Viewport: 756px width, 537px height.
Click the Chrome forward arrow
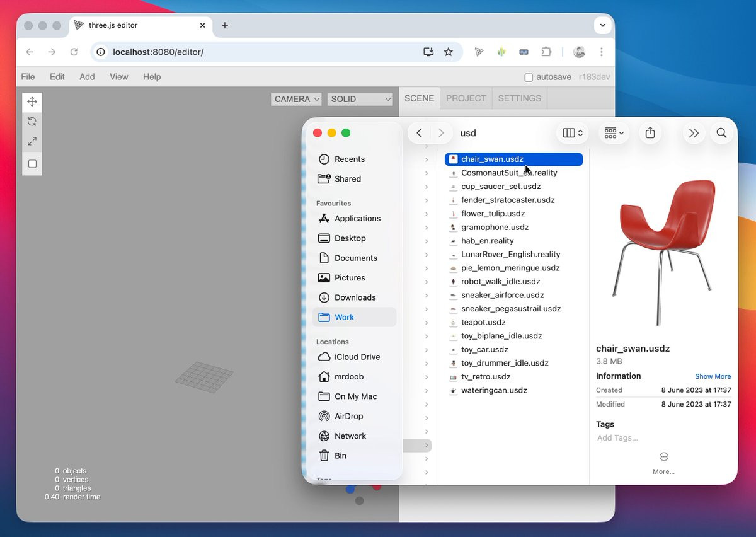point(52,52)
